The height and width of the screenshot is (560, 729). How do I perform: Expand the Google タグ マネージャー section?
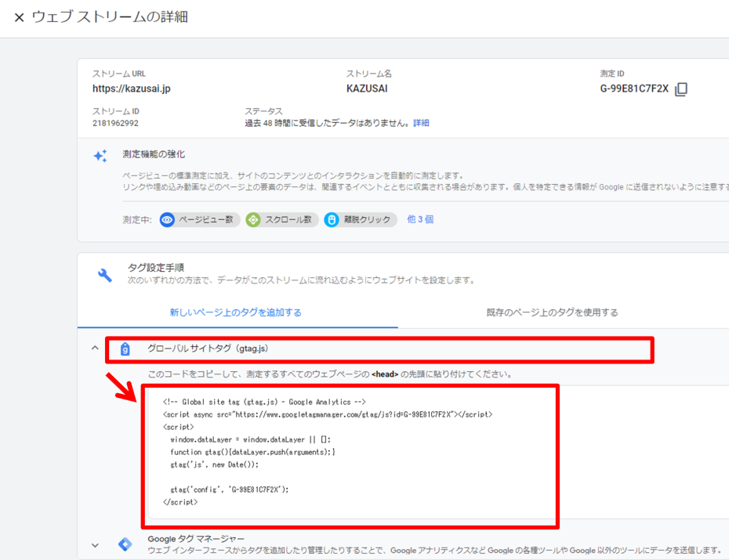pyautogui.click(x=95, y=545)
